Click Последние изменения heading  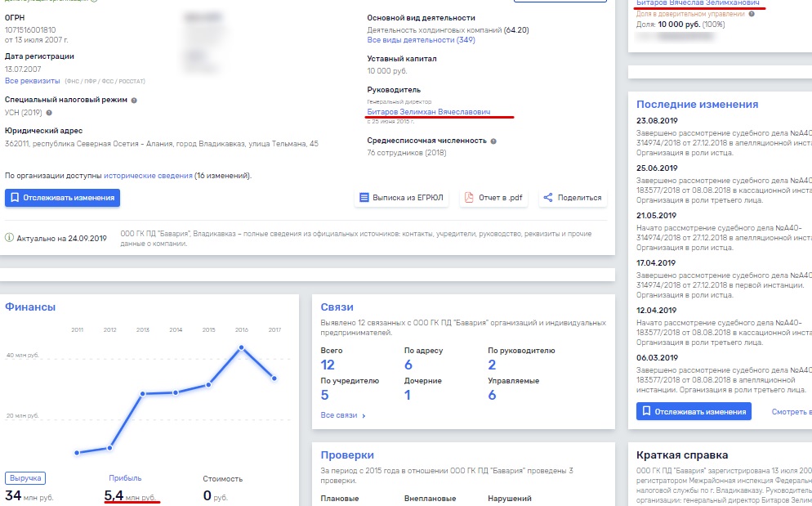pos(697,104)
